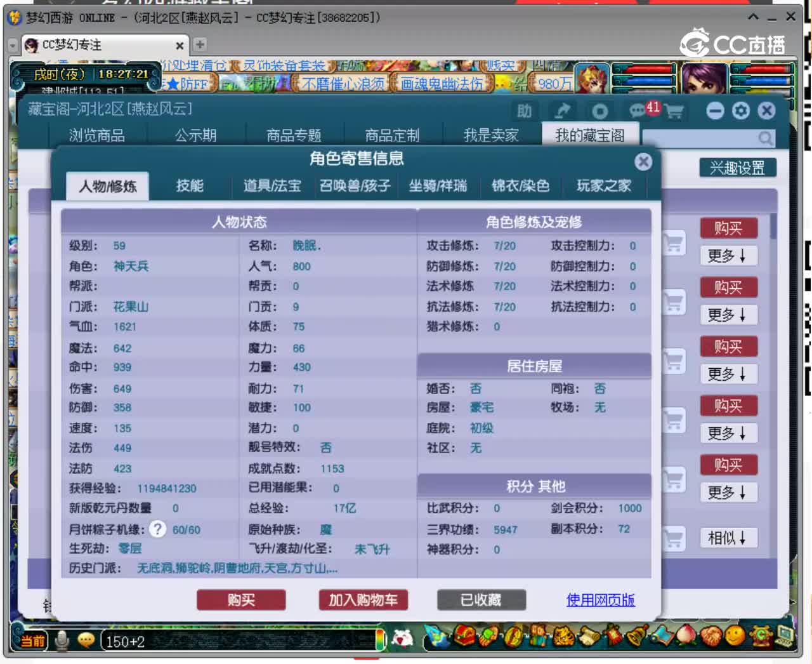The image size is (812, 664).
Task: Click the 兴趣设置 button
Action: [738, 168]
